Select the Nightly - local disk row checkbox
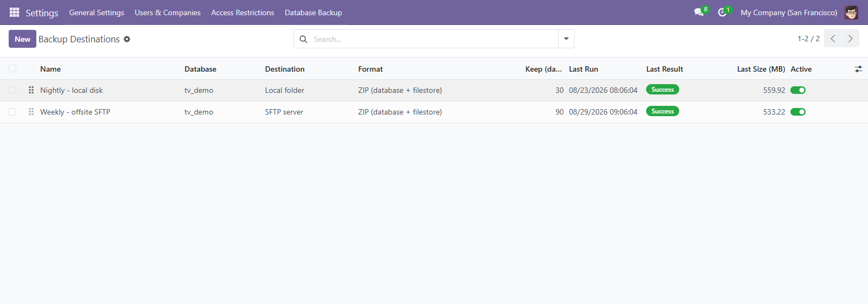Image resolution: width=868 pixels, height=304 pixels. tap(12, 90)
